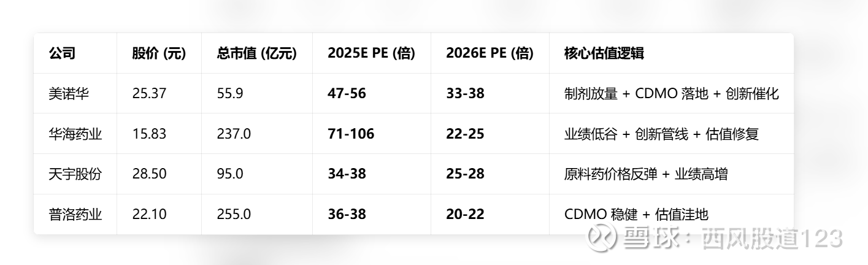This screenshot has width=868, height=265.
Task: Click the 总市值 (亿元) header
Action: pos(256,53)
